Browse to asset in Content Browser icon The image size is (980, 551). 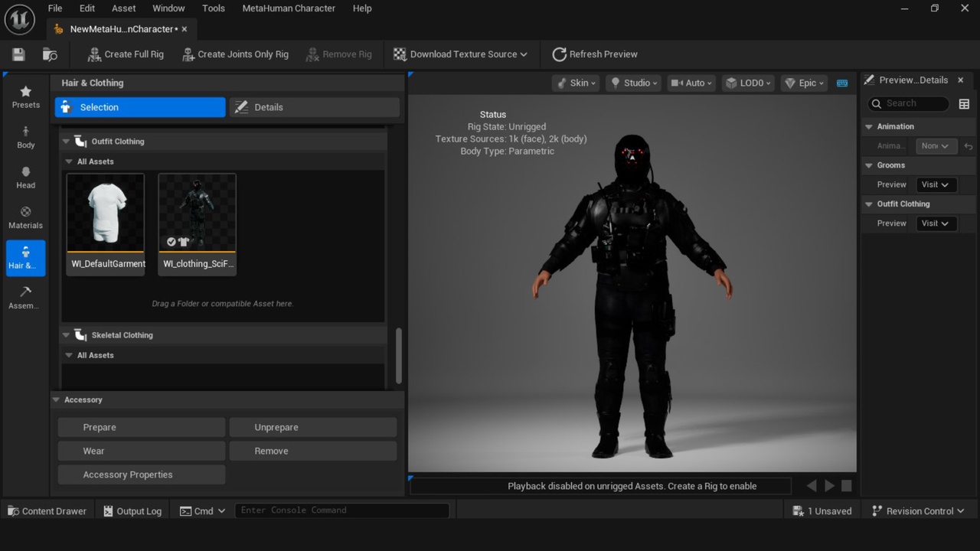coord(50,54)
